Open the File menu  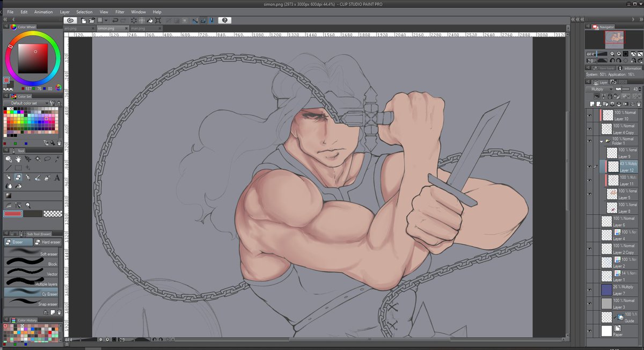tap(10, 12)
